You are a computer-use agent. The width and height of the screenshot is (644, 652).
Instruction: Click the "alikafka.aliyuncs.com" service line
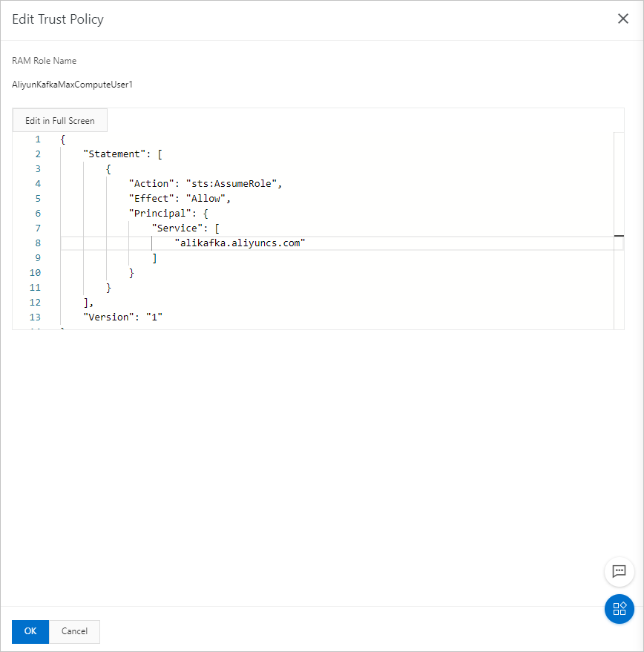click(240, 243)
